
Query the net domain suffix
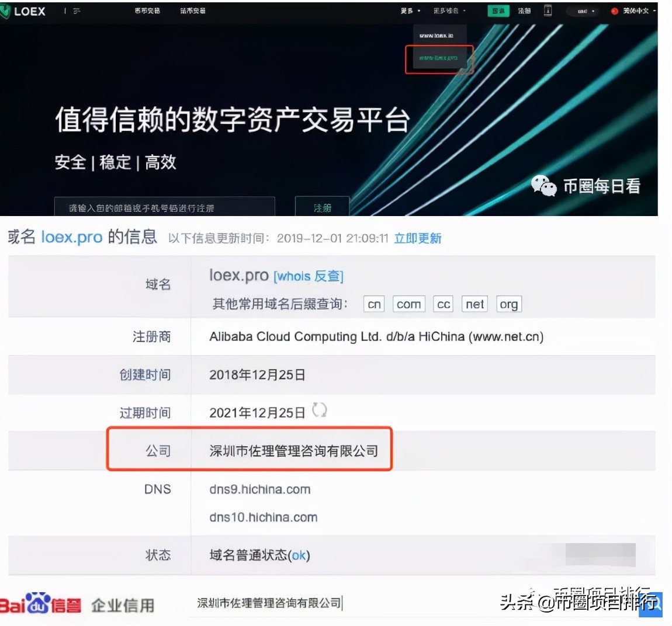[475, 304]
